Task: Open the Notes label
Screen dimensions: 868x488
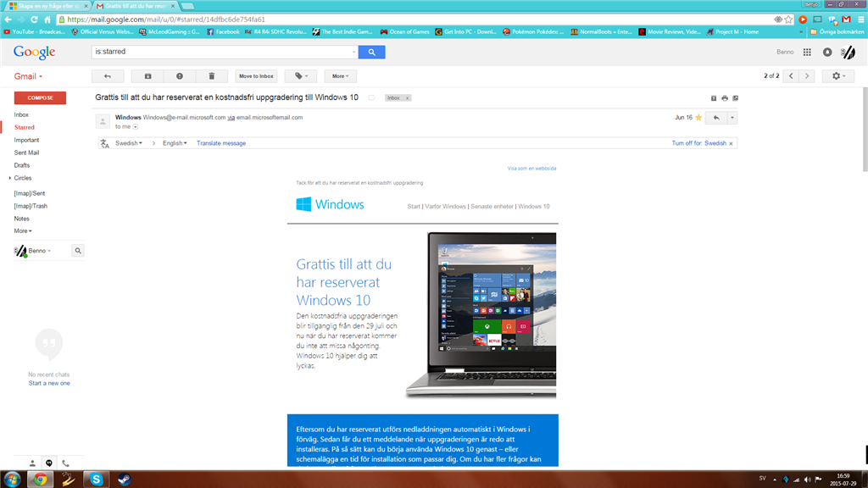Action: [x=21, y=219]
